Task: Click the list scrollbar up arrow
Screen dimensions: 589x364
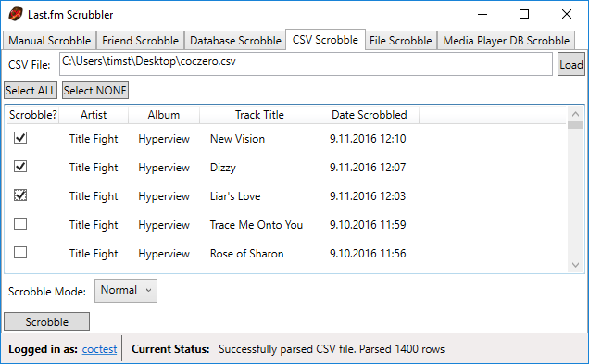Action: coord(575,113)
